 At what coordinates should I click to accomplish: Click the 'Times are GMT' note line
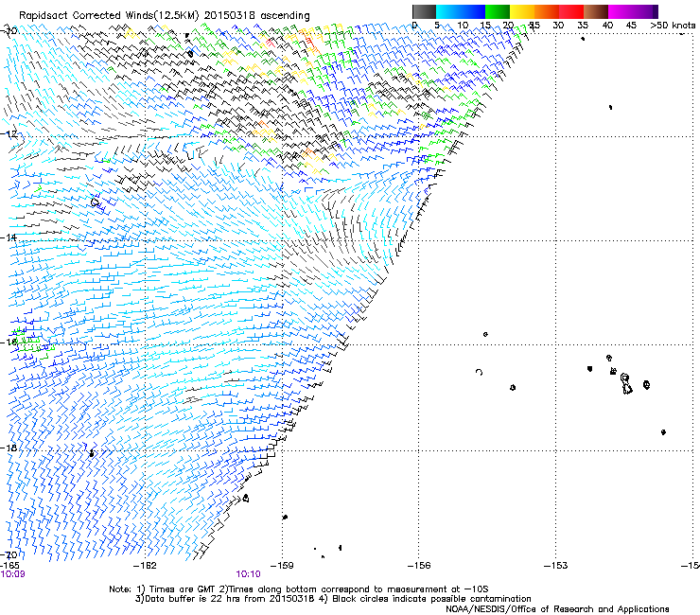pyautogui.click(x=299, y=589)
